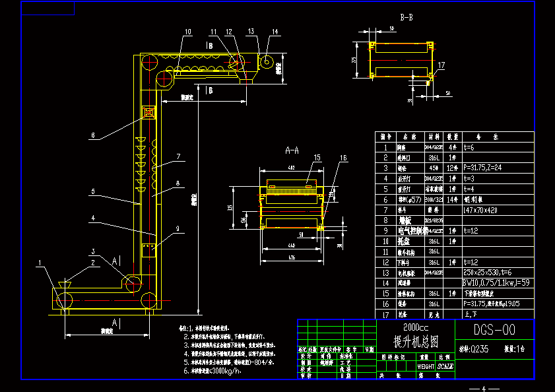
Task: Select callout number 10 at elevator top
Action: [187, 32]
